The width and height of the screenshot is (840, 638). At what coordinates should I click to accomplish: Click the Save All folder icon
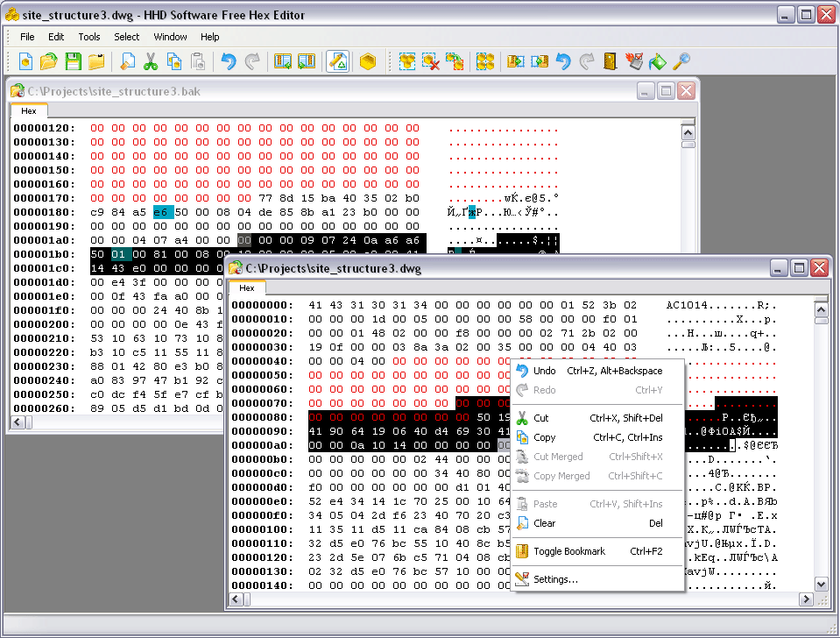click(96, 61)
